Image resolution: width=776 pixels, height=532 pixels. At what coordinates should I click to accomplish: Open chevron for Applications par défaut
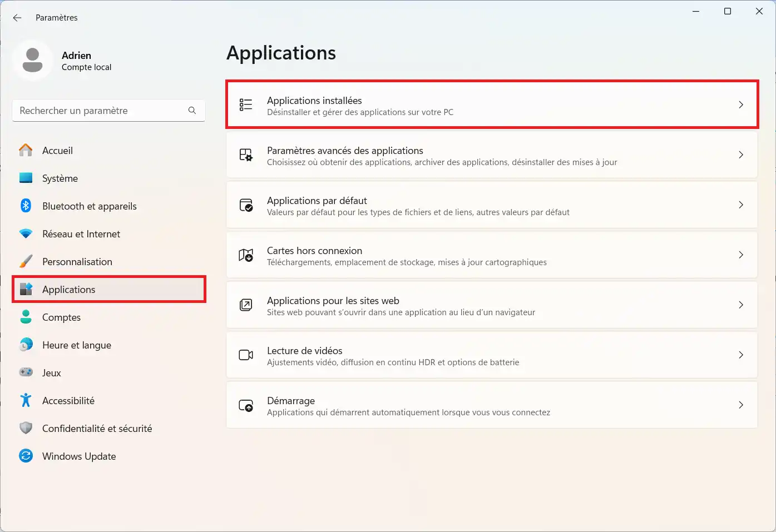click(x=741, y=205)
